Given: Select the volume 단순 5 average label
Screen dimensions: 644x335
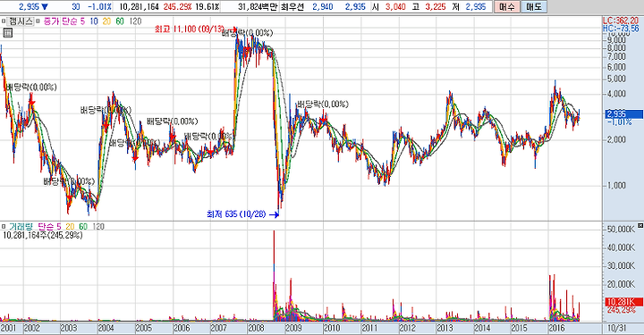Looking at the screenshot, I should tap(50, 226).
